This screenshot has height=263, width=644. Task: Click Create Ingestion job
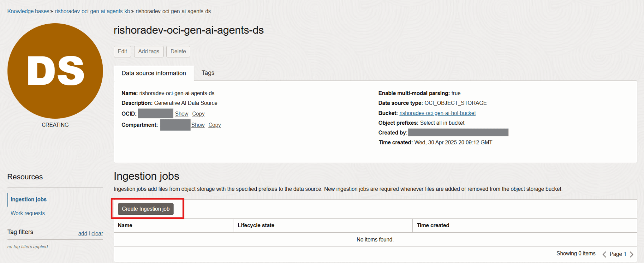coord(146,209)
